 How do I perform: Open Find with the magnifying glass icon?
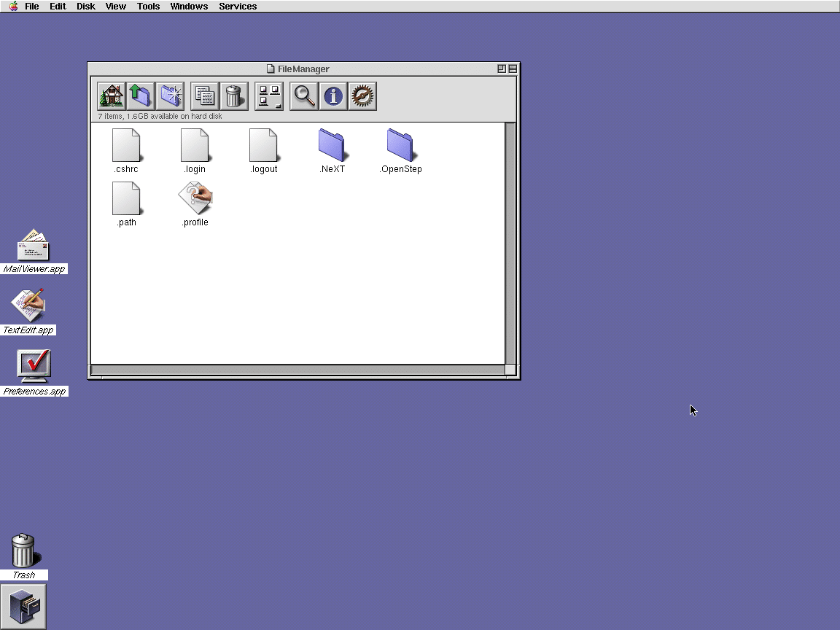point(304,96)
